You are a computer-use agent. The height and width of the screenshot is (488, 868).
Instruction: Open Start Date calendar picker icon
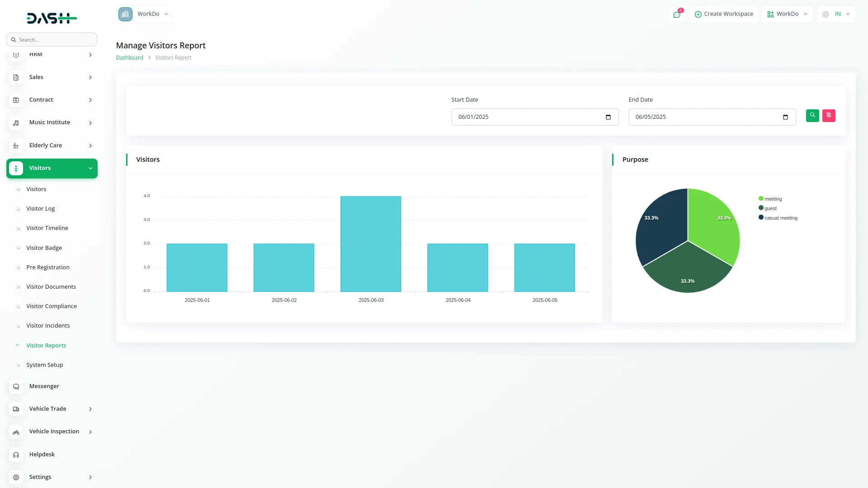point(608,117)
